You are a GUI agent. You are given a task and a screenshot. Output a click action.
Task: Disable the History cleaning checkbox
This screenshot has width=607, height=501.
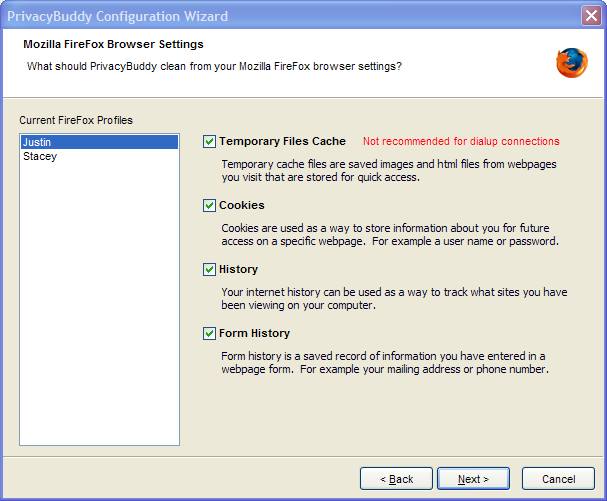209,269
